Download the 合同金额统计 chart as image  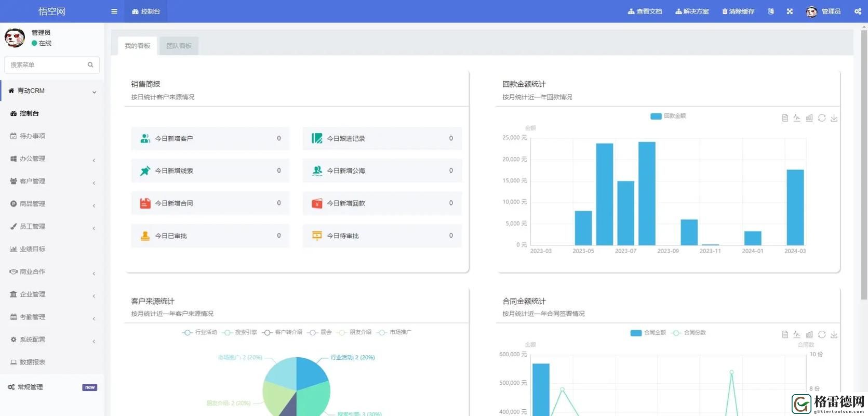point(834,334)
